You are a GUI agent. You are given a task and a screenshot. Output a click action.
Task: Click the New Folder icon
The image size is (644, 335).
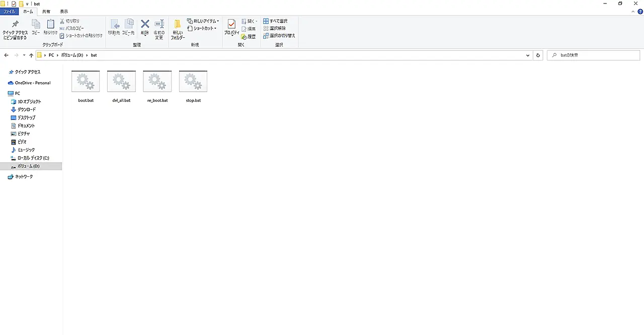tap(178, 25)
